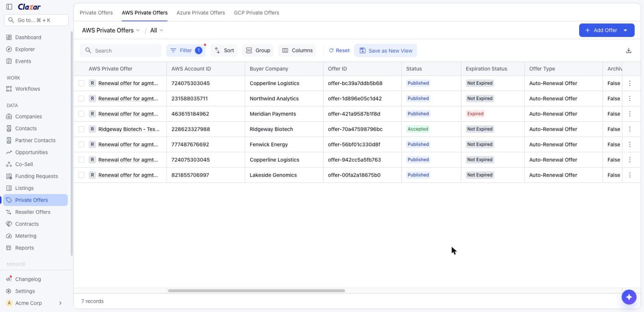The width and height of the screenshot is (644, 312).
Task: Open the Columns chooser
Action: pyautogui.click(x=297, y=51)
